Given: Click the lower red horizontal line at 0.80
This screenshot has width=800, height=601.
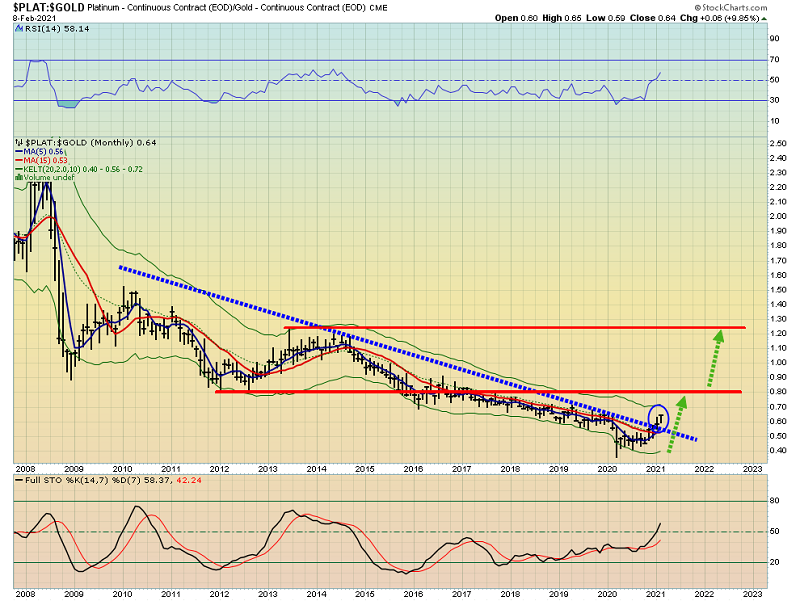Looking at the screenshot, I should [450, 391].
